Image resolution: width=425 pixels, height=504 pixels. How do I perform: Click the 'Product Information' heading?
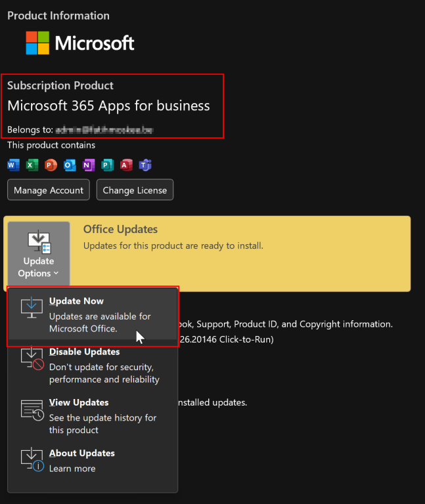click(x=58, y=16)
